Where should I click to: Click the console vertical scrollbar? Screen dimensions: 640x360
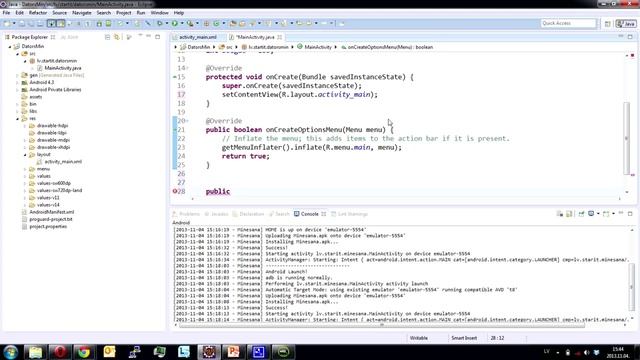coord(631,287)
